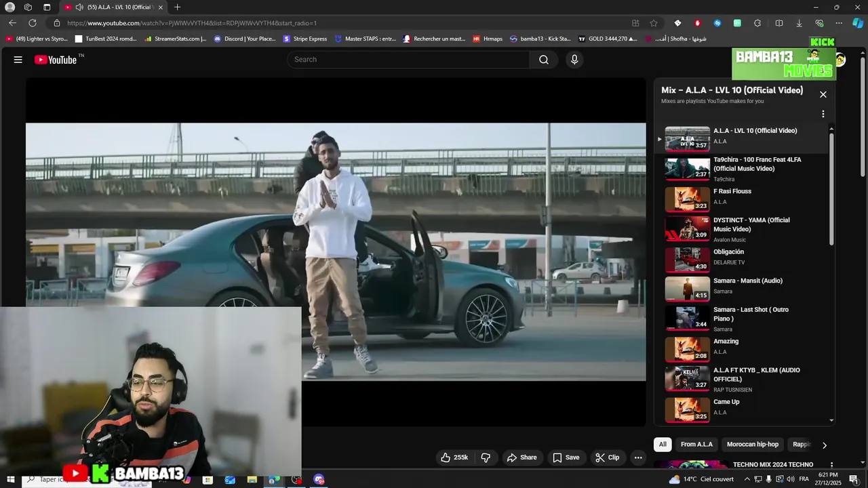
Task: Save the video to a playlist
Action: click(566, 457)
